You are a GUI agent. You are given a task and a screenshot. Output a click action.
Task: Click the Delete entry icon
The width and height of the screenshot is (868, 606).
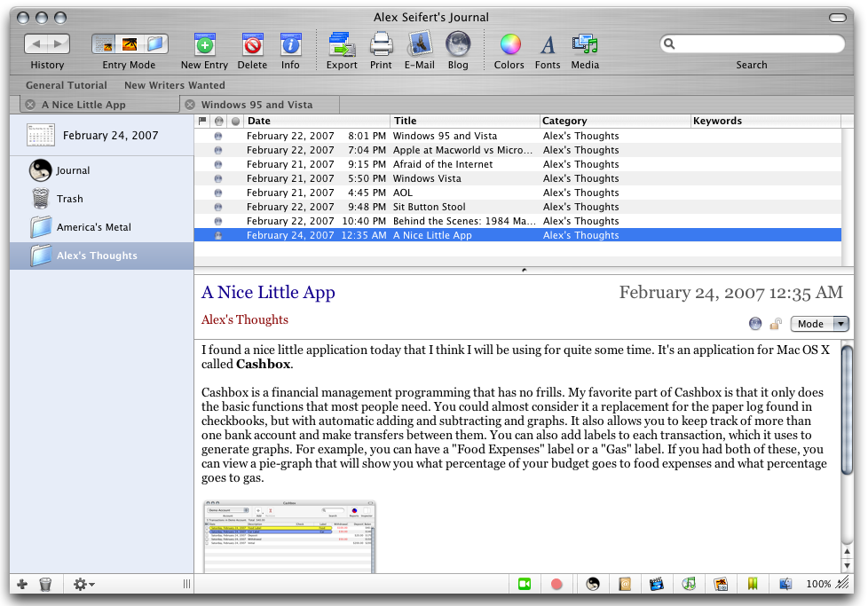pyautogui.click(x=252, y=44)
